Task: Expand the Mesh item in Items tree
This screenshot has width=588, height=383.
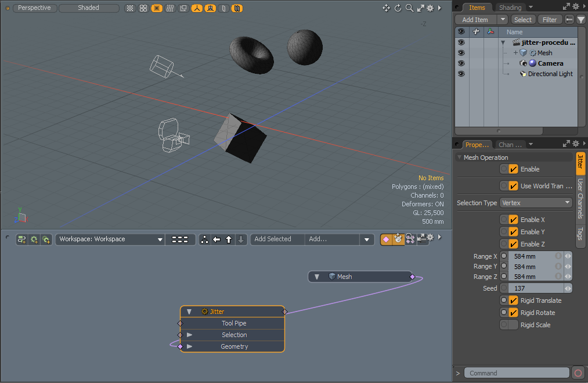Action: pos(515,53)
